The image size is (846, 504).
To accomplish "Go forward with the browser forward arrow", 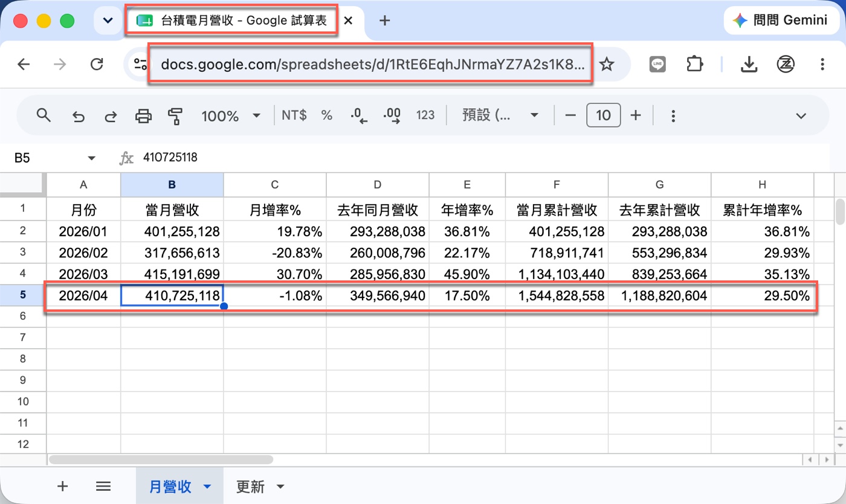I will coord(60,65).
